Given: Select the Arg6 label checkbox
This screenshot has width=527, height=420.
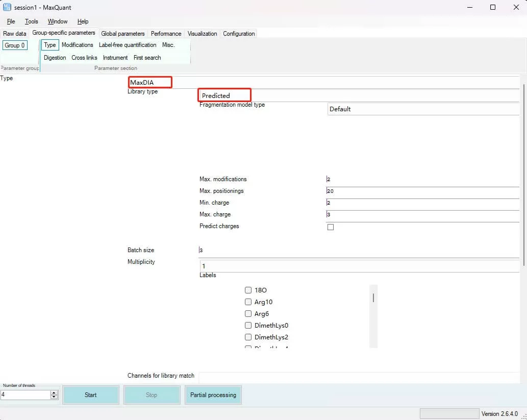Looking at the screenshot, I should tap(248, 314).
